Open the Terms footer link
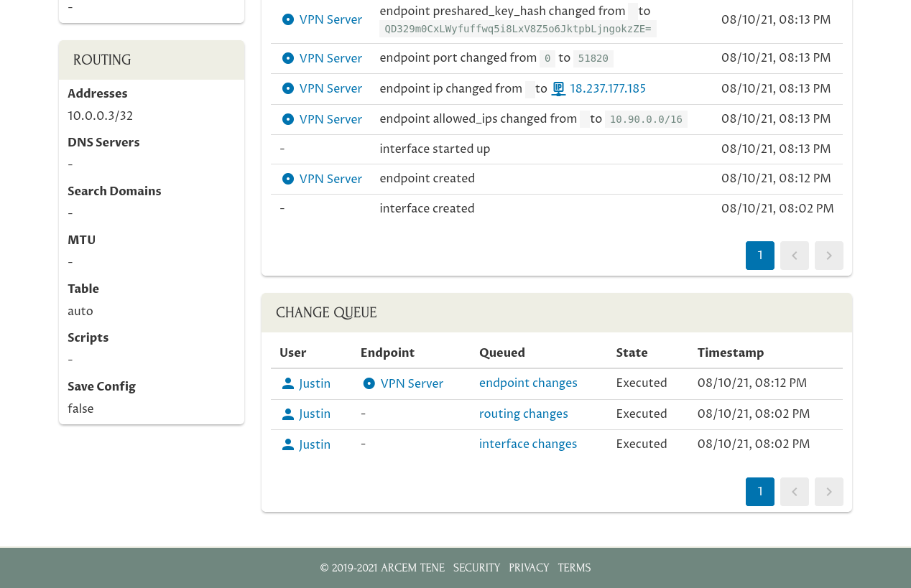This screenshot has height=588, width=911. (x=574, y=568)
